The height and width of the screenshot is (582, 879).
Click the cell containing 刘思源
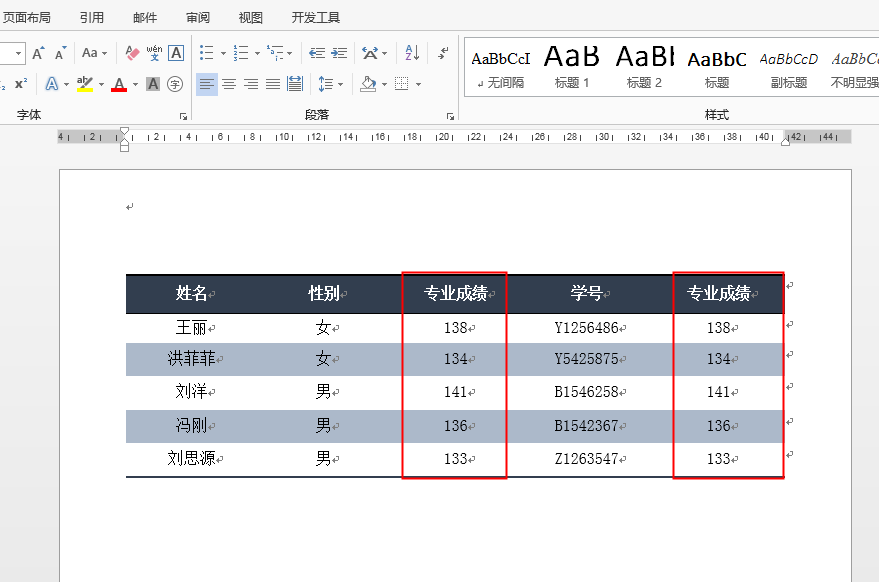(193, 459)
